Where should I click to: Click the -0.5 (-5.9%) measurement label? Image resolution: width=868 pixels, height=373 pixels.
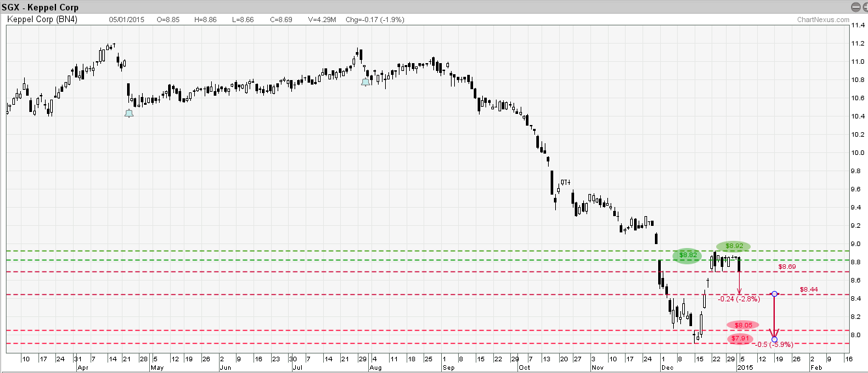tap(774, 344)
